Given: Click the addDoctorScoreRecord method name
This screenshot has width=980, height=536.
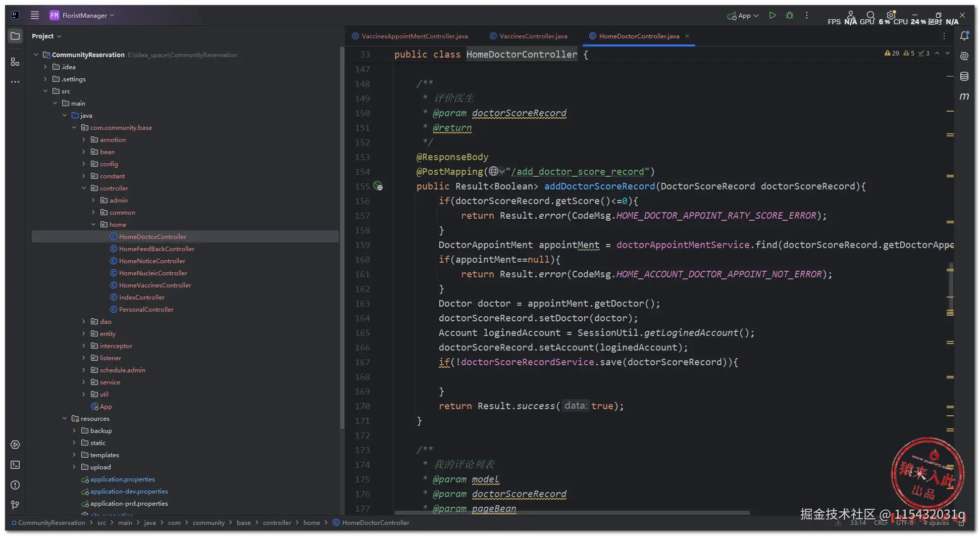Looking at the screenshot, I should (x=599, y=186).
